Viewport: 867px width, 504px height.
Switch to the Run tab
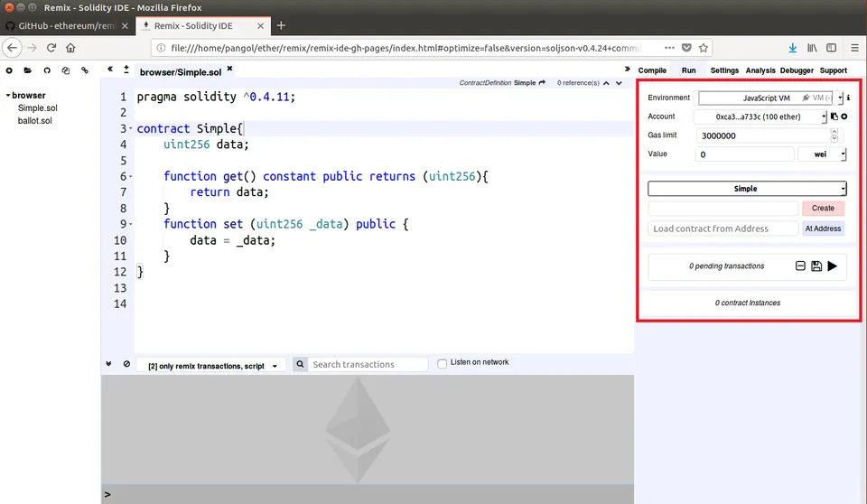point(688,70)
